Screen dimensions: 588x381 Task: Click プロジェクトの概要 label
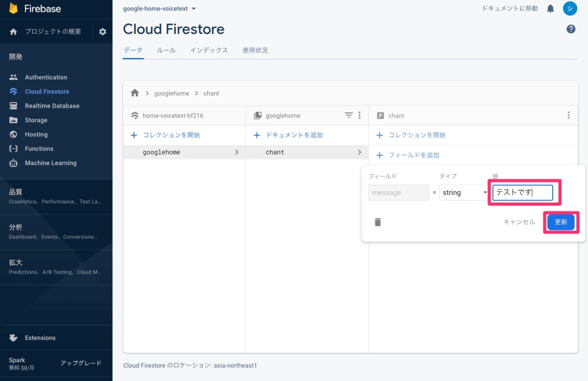[x=53, y=32]
